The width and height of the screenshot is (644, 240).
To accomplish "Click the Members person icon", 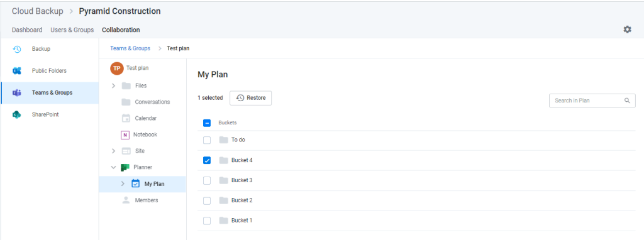I will [126, 200].
